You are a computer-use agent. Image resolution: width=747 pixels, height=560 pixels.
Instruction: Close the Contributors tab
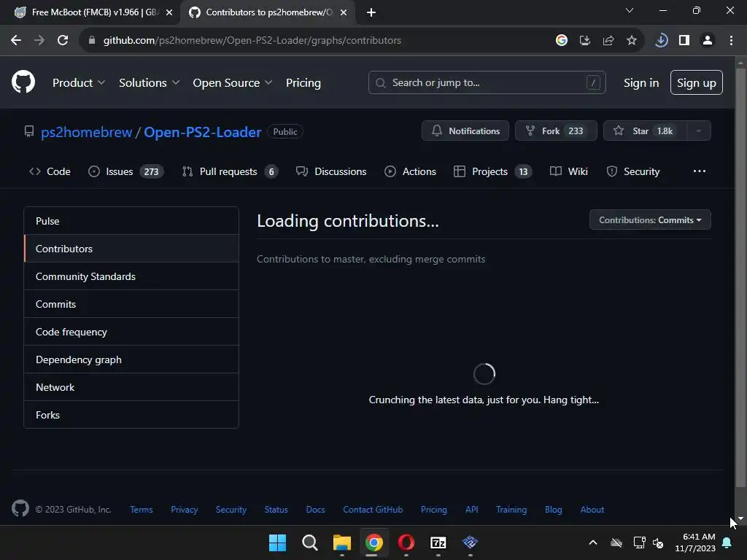click(344, 12)
